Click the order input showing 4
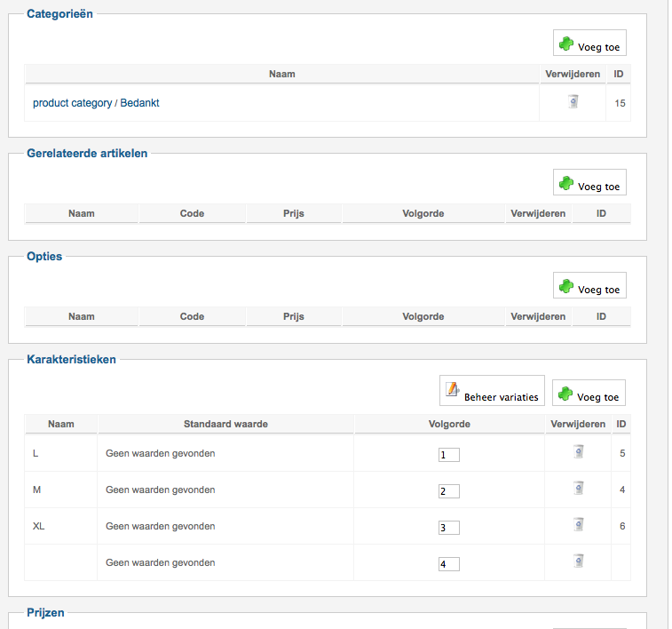Screen dimensions: 672x629 point(449,564)
